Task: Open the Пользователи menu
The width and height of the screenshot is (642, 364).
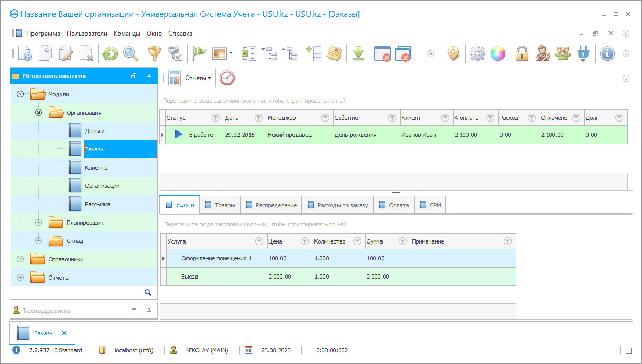Action: click(x=87, y=34)
